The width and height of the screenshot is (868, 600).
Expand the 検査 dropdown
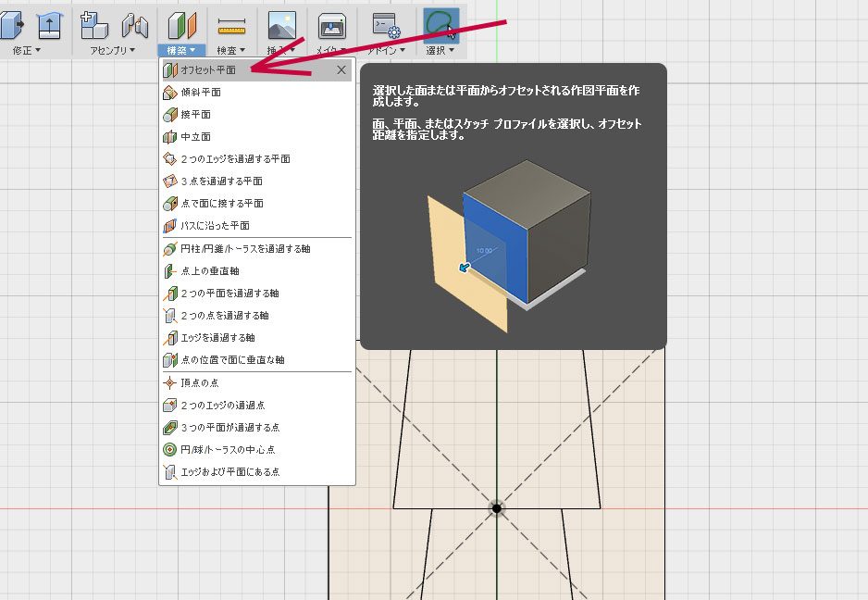coord(230,50)
